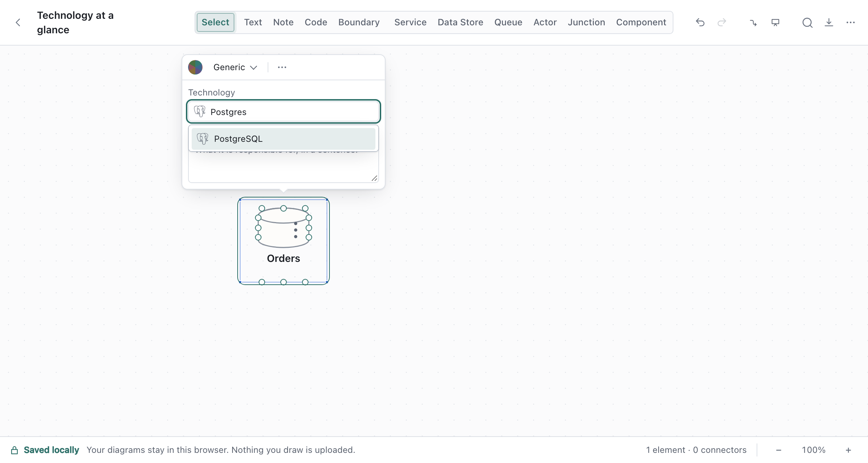This screenshot has height=463, width=868.
Task: Undo the last action
Action: click(x=700, y=22)
